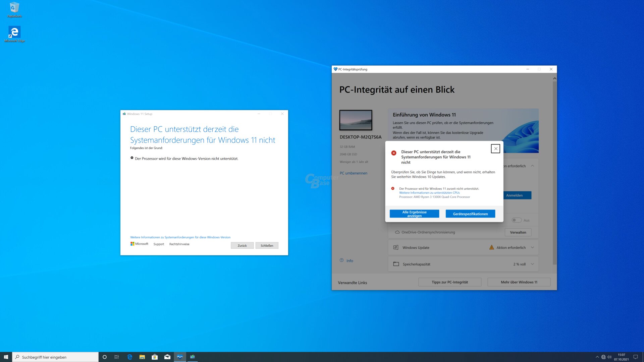Click the DESKTOP-M2Q7S6A computer name

(361, 137)
